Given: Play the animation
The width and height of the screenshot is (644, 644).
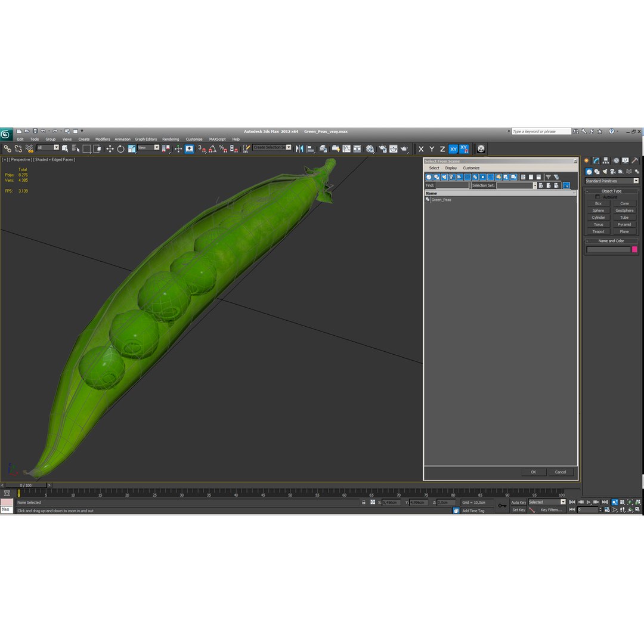Looking at the screenshot, I should click(589, 502).
